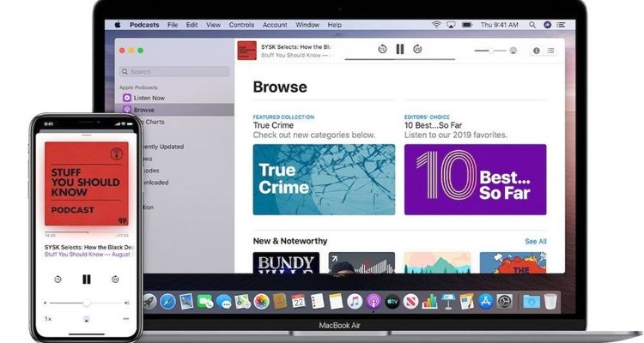Open Reminders from the dock

pyautogui.click(x=317, y=302)
